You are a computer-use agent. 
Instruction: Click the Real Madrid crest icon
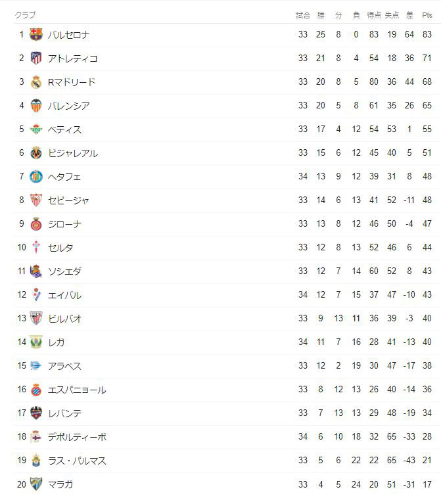36,82
